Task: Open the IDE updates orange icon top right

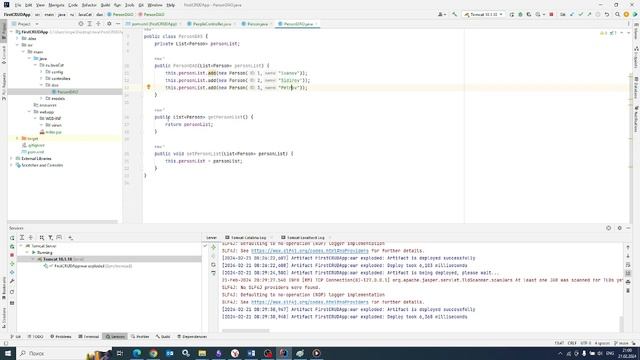Action: coord(626,15)
